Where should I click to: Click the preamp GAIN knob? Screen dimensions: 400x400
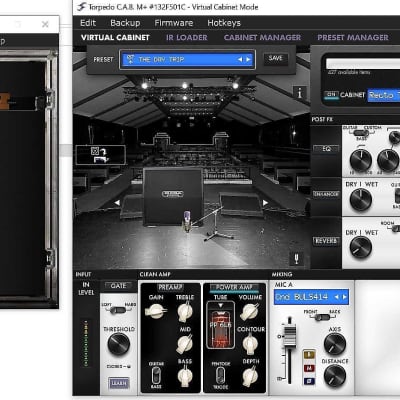pyautogui.click(x=156, y=311)
